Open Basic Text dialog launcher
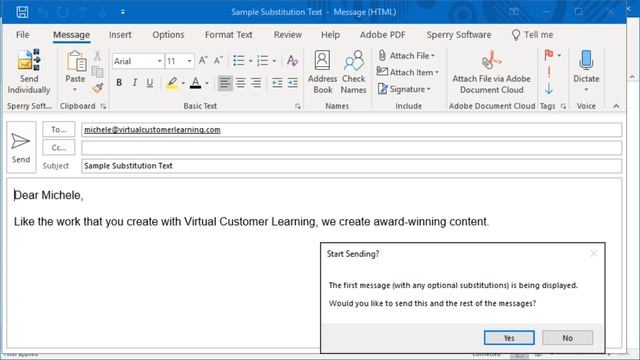 pos(298,106)
